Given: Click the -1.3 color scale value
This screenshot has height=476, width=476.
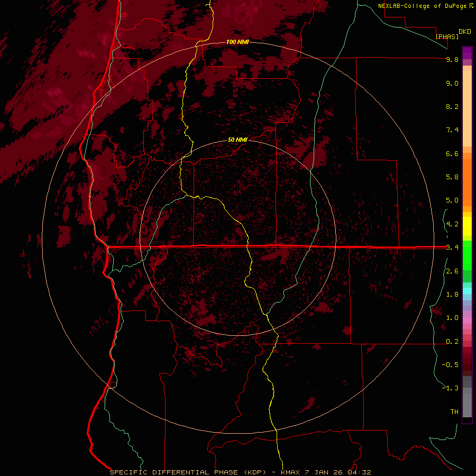Looking at the screenshot, I should 450,388.
